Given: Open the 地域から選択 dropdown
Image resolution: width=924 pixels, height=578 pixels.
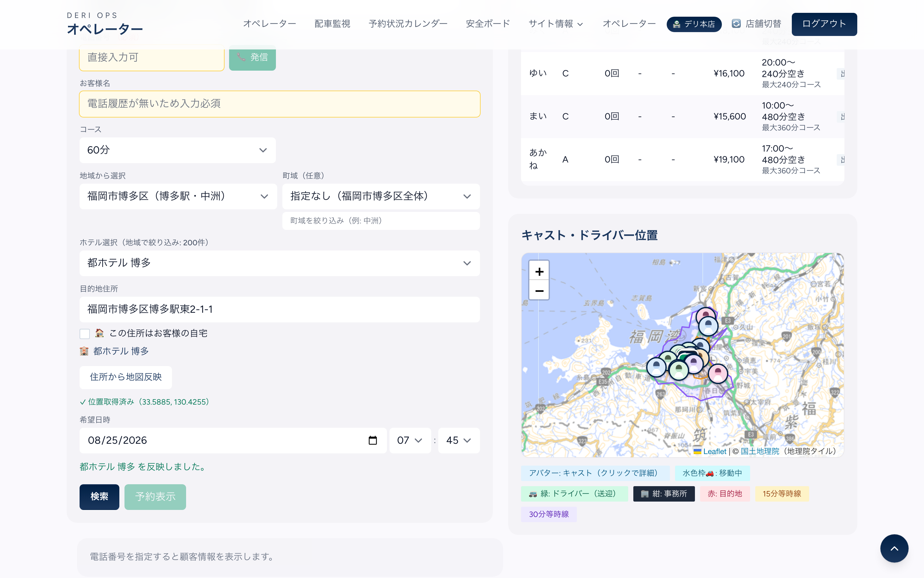Looking at the screenshot, I should click(x=178, y=196).
